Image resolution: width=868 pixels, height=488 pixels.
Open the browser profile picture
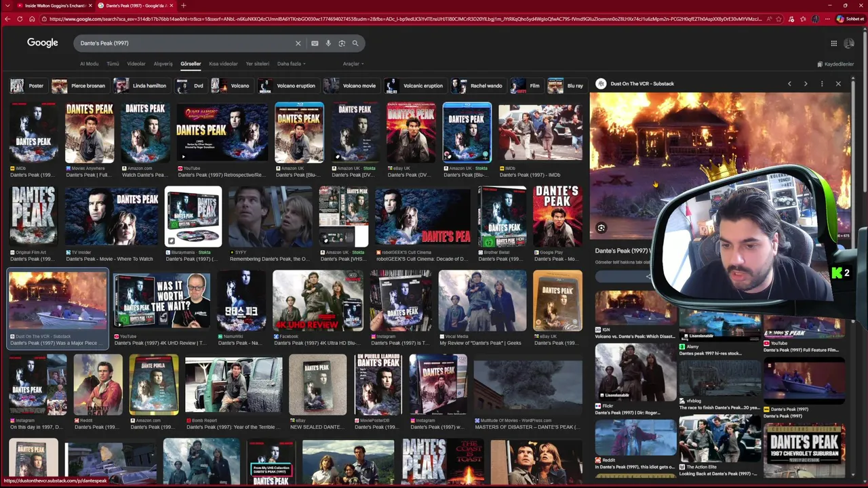pyautogui.click(x=814, y=19)
